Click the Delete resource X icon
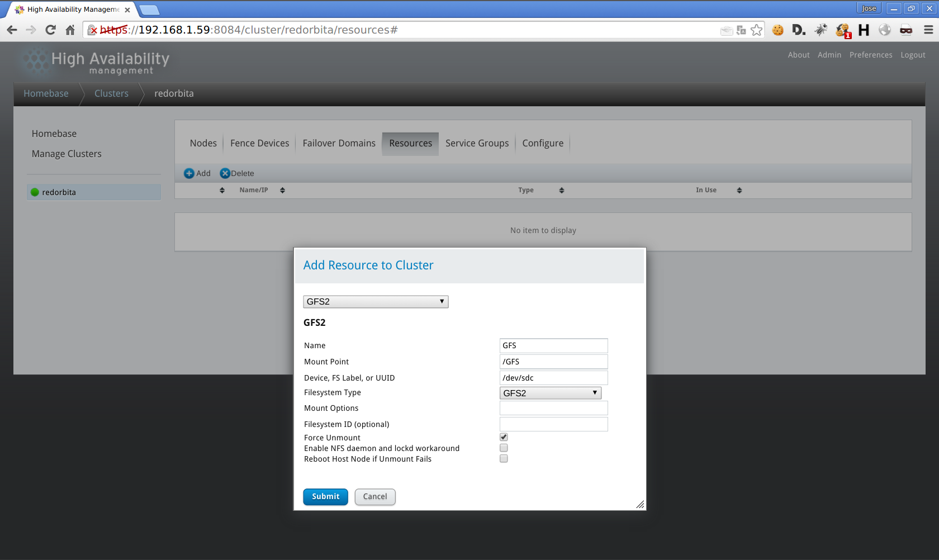This screenshot has height=560, width=939. (225, 174)
